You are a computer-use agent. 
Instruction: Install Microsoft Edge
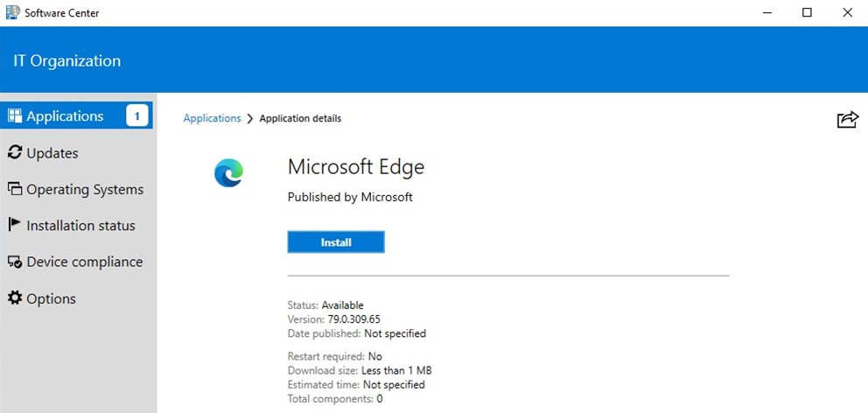pos(336,242)
